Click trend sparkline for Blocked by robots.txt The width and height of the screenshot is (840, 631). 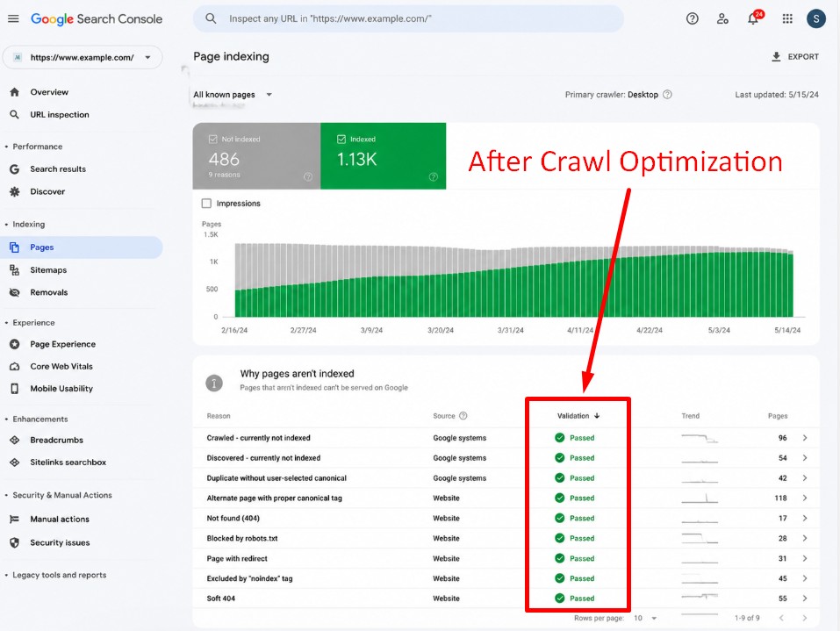pos(699,538)
